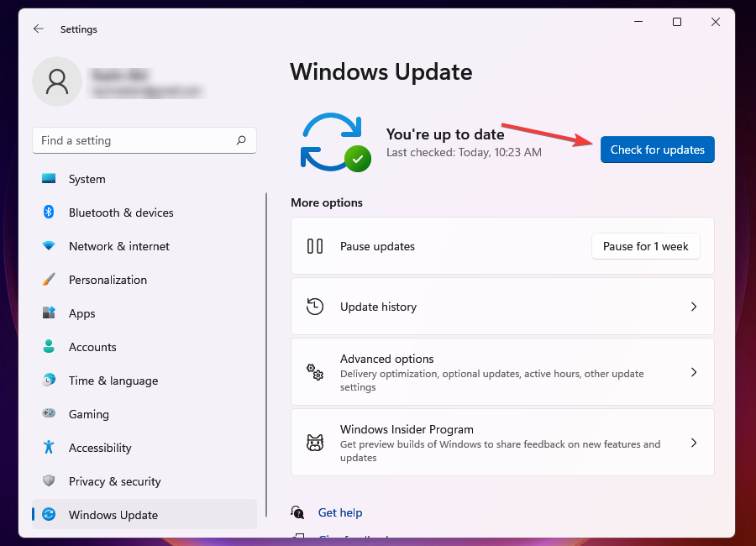Open Personalization settings

144,280
